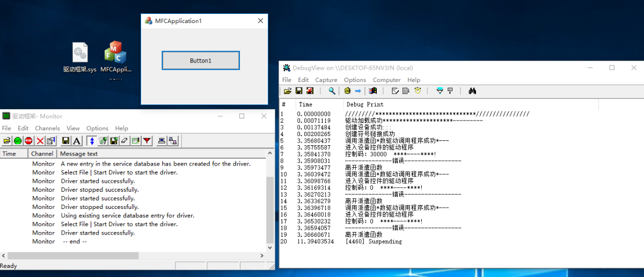Toggle the yellow gear capture kernel icon
644x277 pixels.
(x=347, y=91)
